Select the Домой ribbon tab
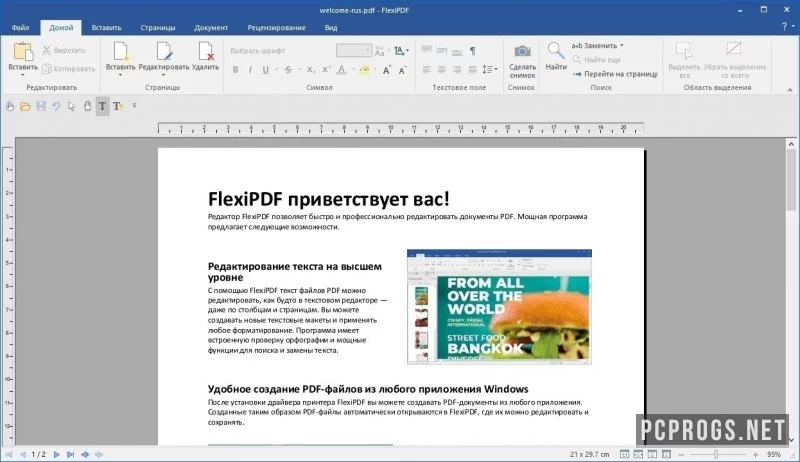Viewport: 800px width, 462px height. [x=61, y=28]
